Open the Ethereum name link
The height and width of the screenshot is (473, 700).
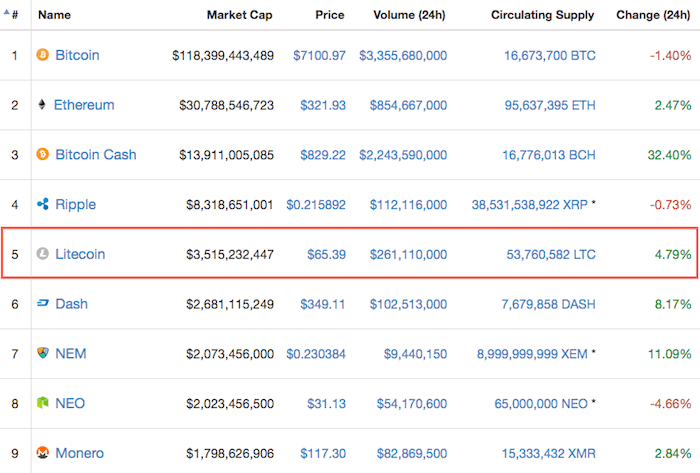pos(84,105)
